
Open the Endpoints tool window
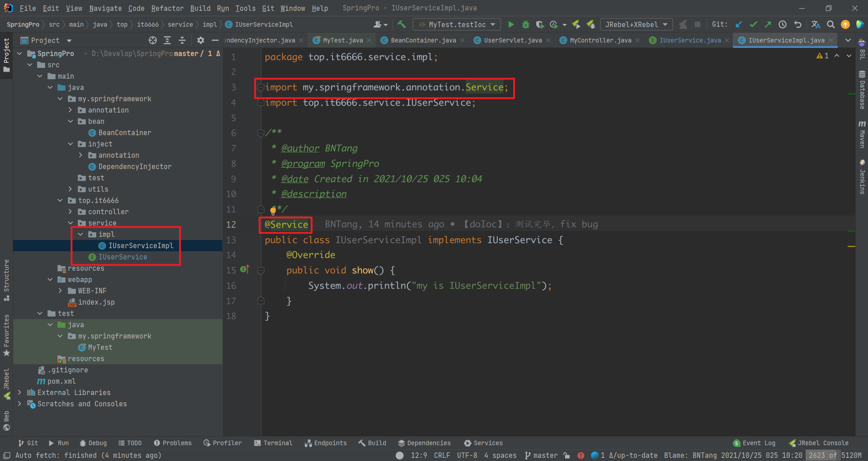click(325, 443)
